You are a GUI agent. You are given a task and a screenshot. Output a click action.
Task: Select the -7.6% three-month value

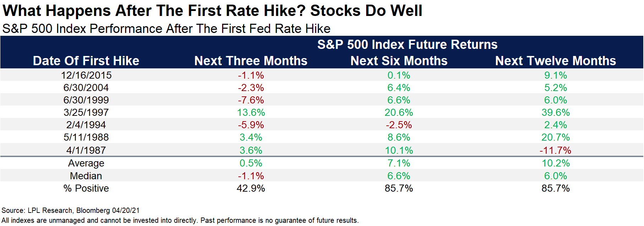[x=251, y=100]
